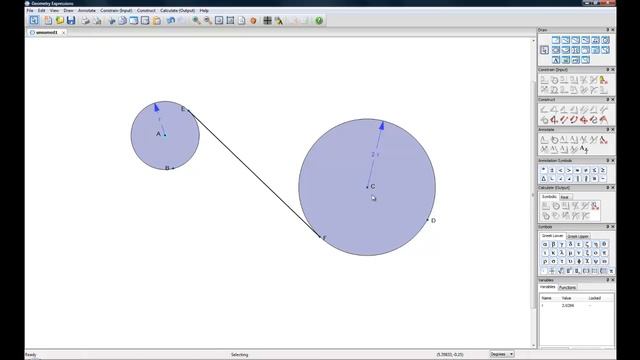
Task: Open the View menu
Action: [54, 10]
